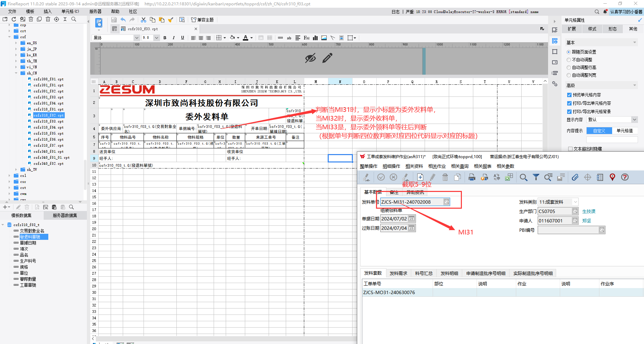
Task: Toggle the 预览单元格内容 checkbox
Action: (569, 95)
